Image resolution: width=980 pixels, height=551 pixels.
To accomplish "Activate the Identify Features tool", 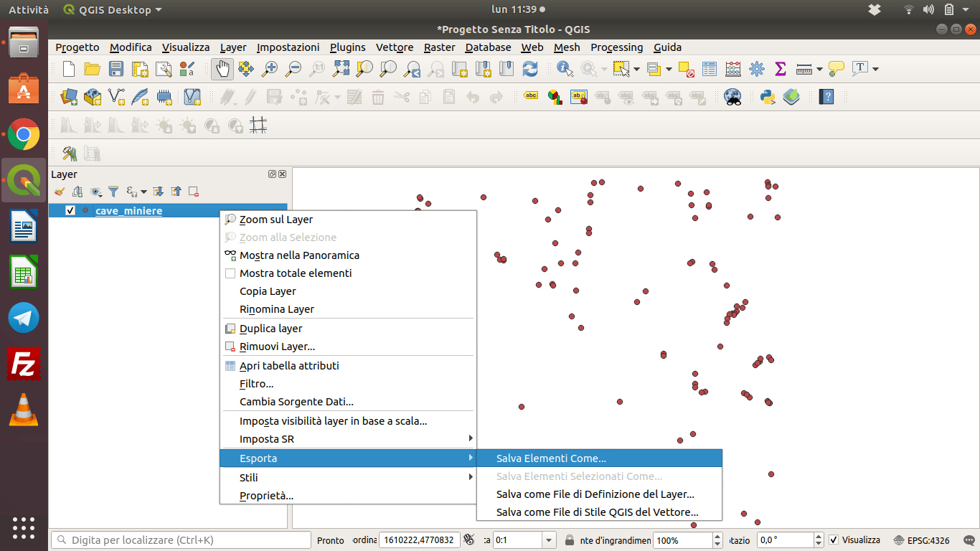I will (x=565, y=69).
